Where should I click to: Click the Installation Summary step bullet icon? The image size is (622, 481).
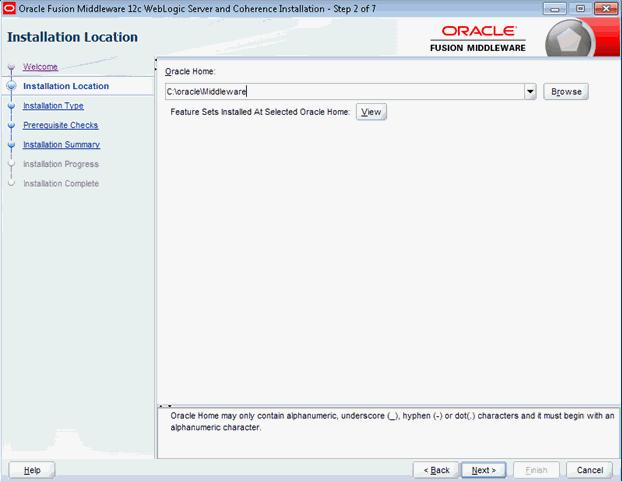11,145
